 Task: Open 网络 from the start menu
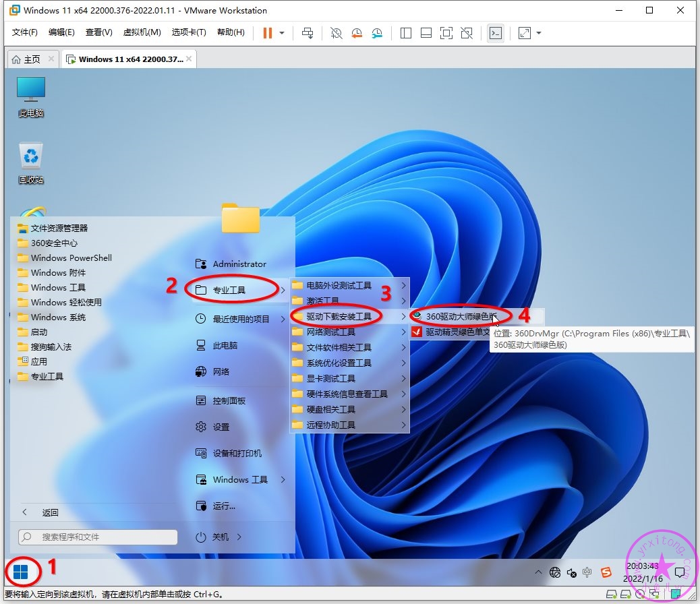(x=212, y=371)
